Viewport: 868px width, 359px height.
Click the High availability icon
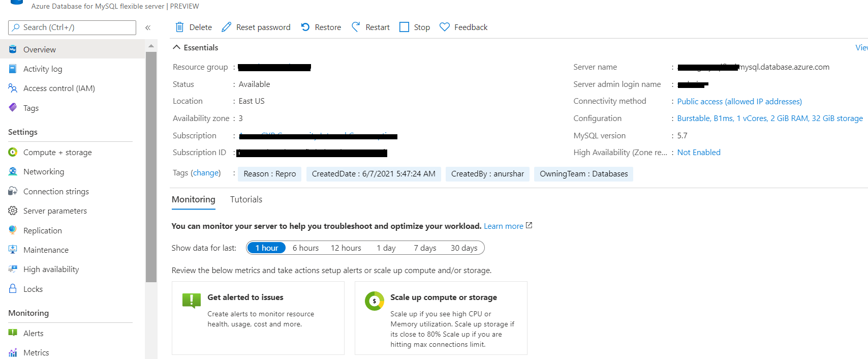click(13, 269)
